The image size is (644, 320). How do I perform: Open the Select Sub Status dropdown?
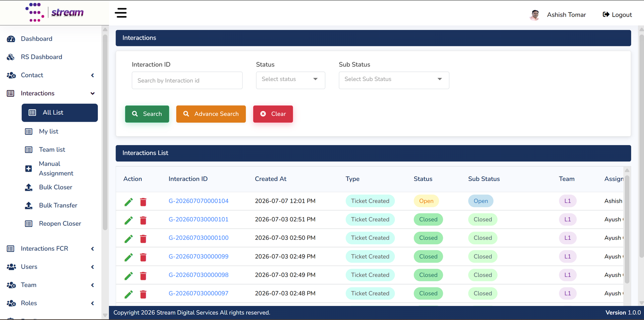pos(394,79)
